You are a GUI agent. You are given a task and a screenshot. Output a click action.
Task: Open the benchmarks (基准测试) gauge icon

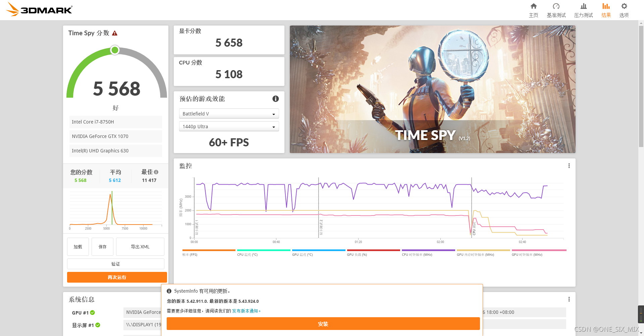pos(556,6)
